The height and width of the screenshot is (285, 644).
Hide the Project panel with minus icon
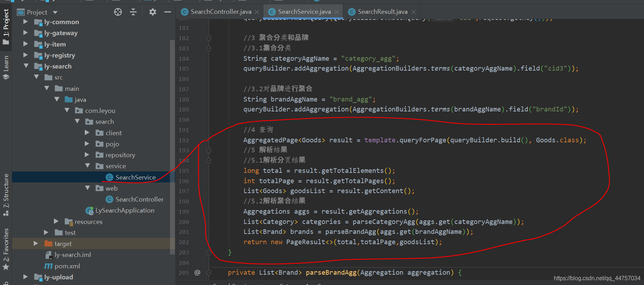[167, 12]
